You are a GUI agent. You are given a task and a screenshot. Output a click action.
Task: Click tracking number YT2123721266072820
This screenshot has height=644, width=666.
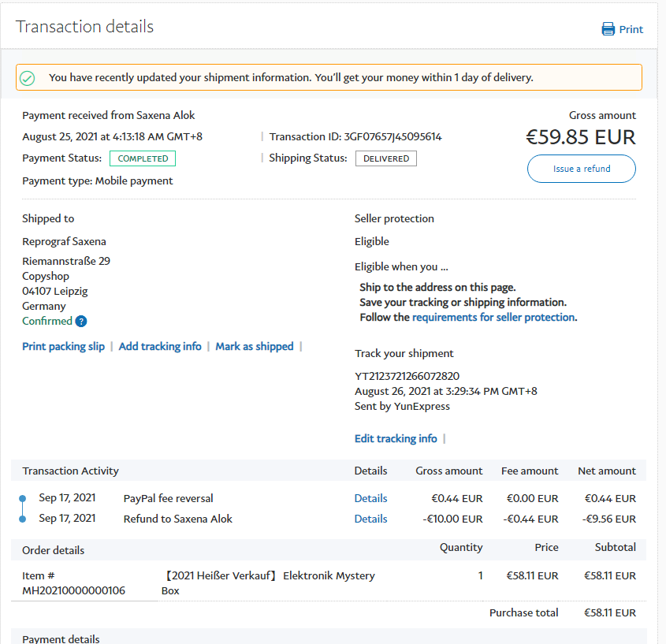coord(407,376)
